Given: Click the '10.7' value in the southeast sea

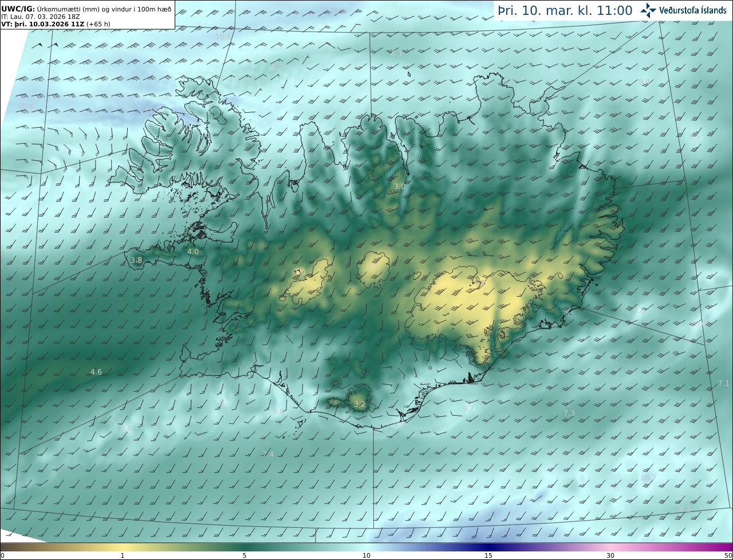Looking at the screenshot, I should (x=648, y=478).
